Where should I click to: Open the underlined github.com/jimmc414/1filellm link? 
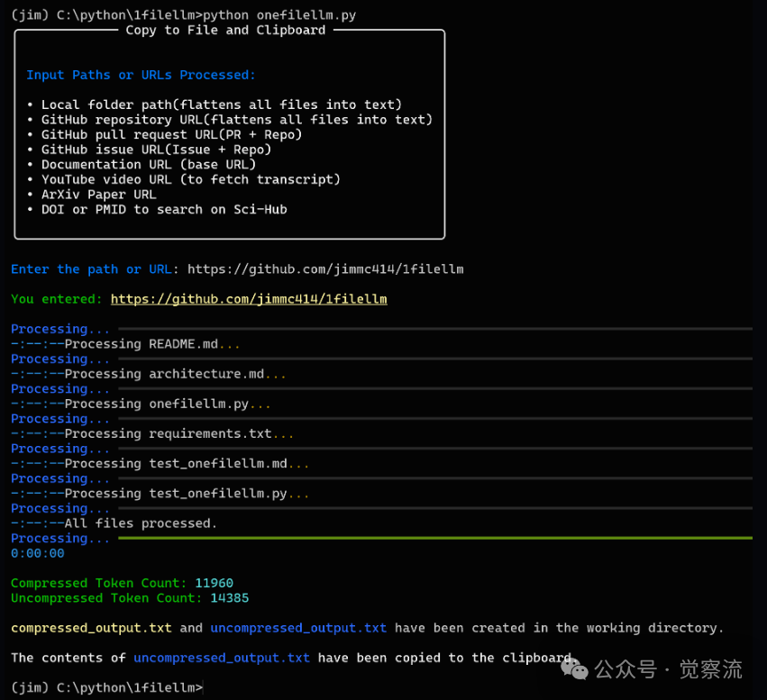tap(249, 299)
